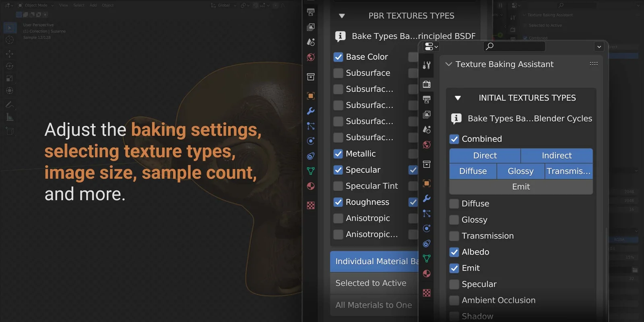644x322 pixels.
Task: Toggle the Roughness checkbox
Action: tap(338, 202)
